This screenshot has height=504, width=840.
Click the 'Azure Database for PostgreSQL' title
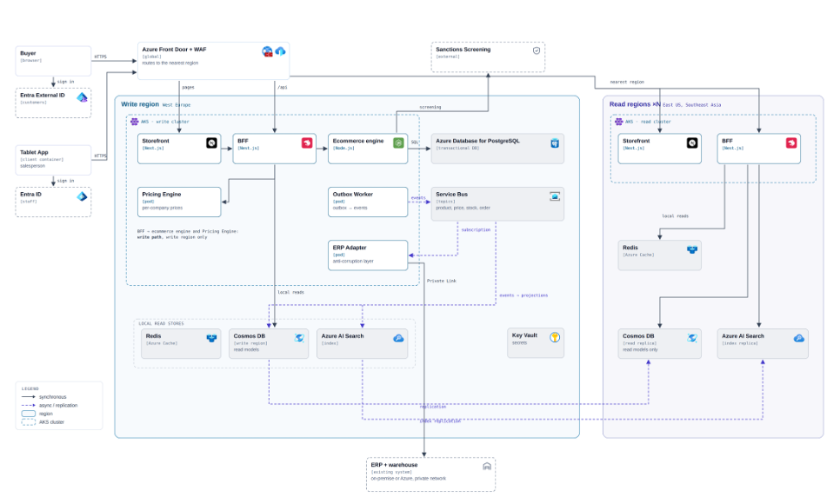477,141
